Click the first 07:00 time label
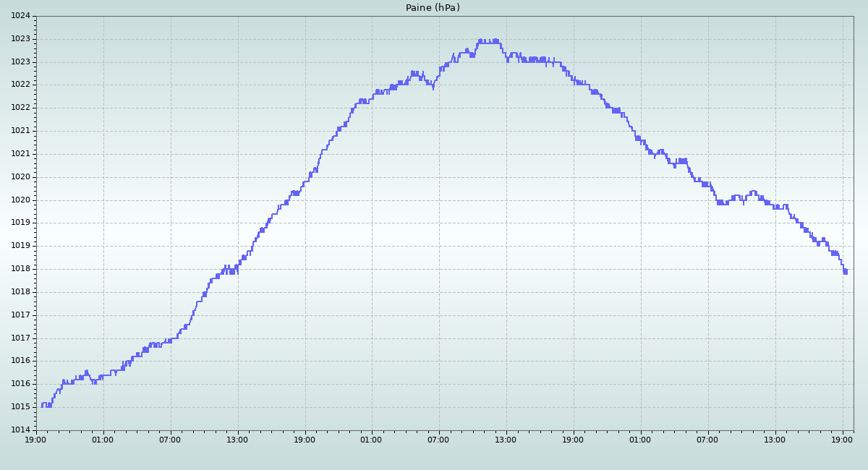868x470 pixels. [171, 439]
